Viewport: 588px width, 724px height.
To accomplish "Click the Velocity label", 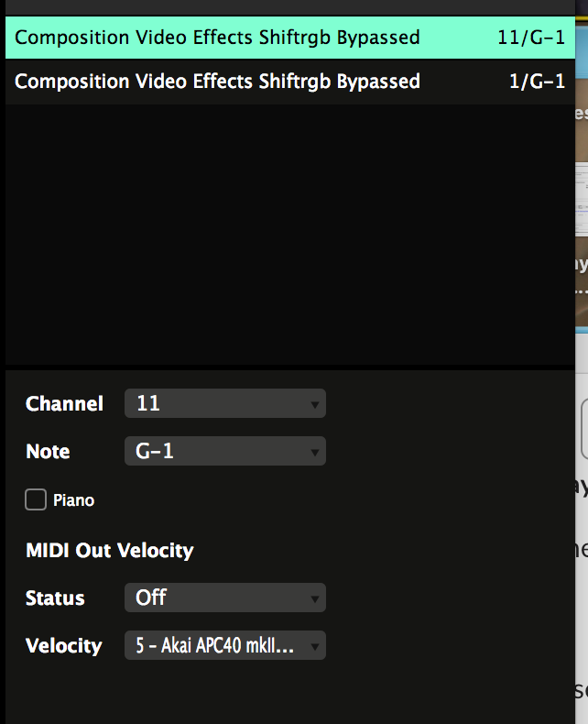I will click(x=64, y=646).
